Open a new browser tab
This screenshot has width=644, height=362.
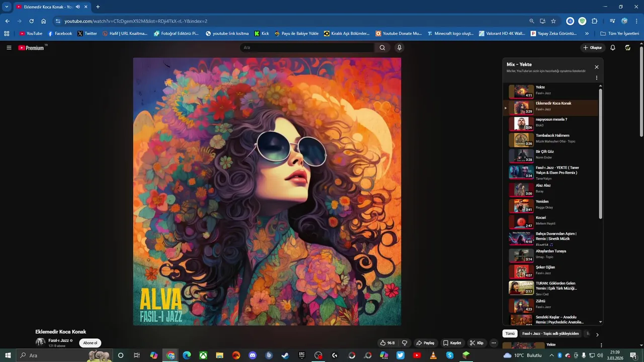click(98, 7)
